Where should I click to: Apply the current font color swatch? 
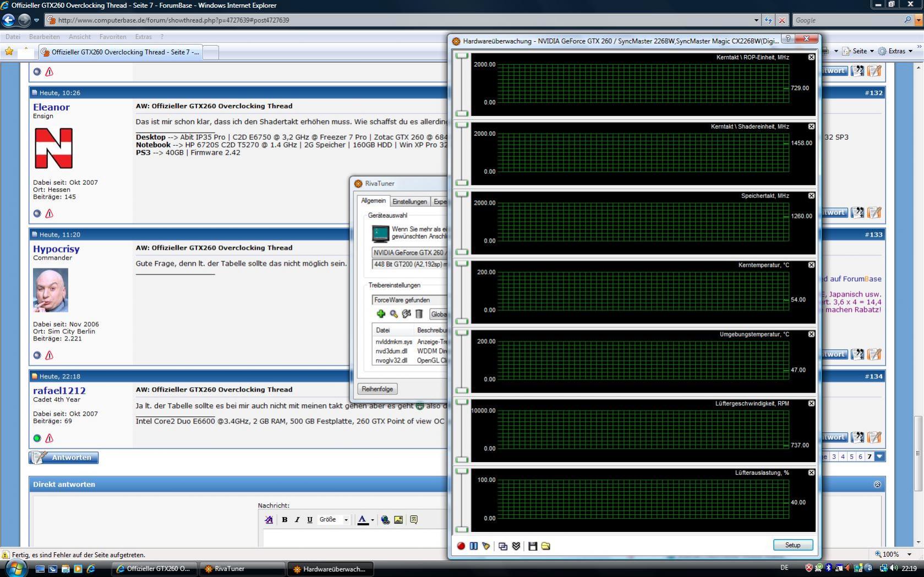click(363, 520)
